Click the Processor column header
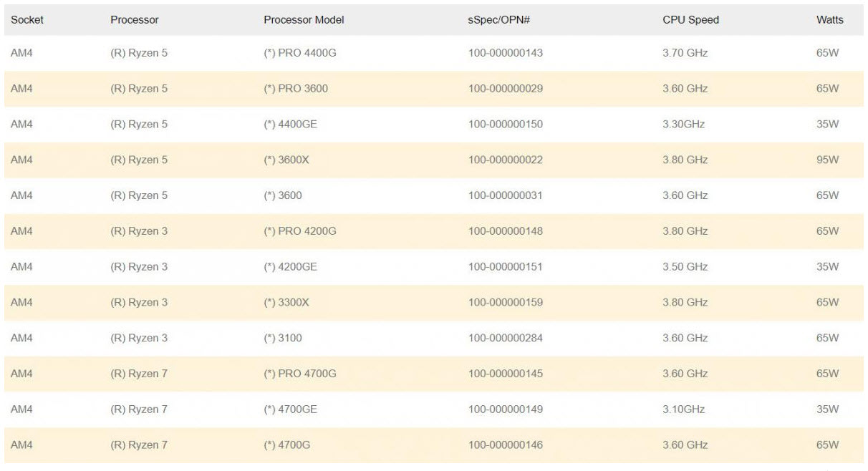This screenshot has height=471, width=868. 135,20
